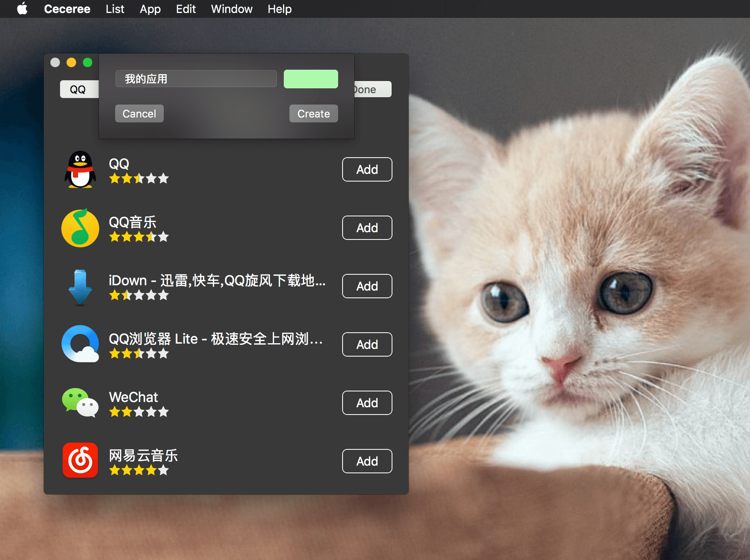Open the List menu
The width and height of the screenshot is (750, 560).
[115, 9]
